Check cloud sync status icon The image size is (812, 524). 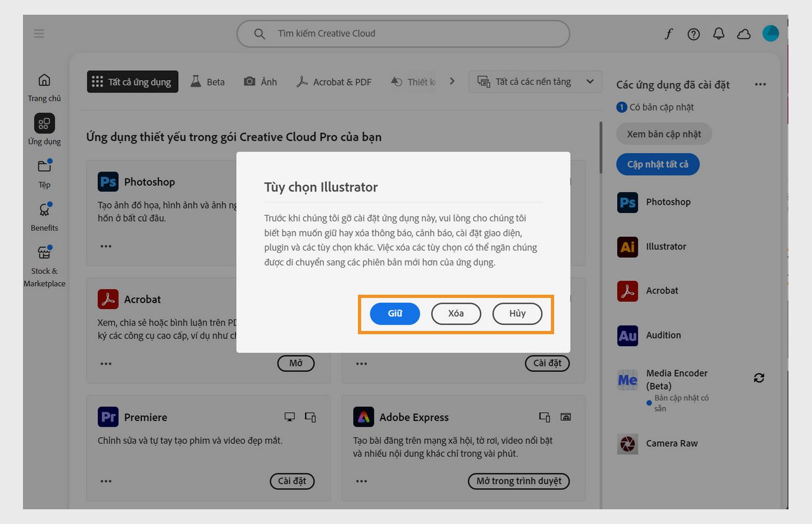click(744, 34)
